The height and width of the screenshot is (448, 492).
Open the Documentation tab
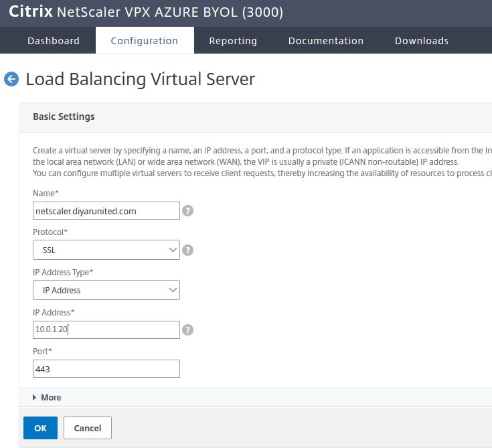pyautogui.click(x=326, y=40)
